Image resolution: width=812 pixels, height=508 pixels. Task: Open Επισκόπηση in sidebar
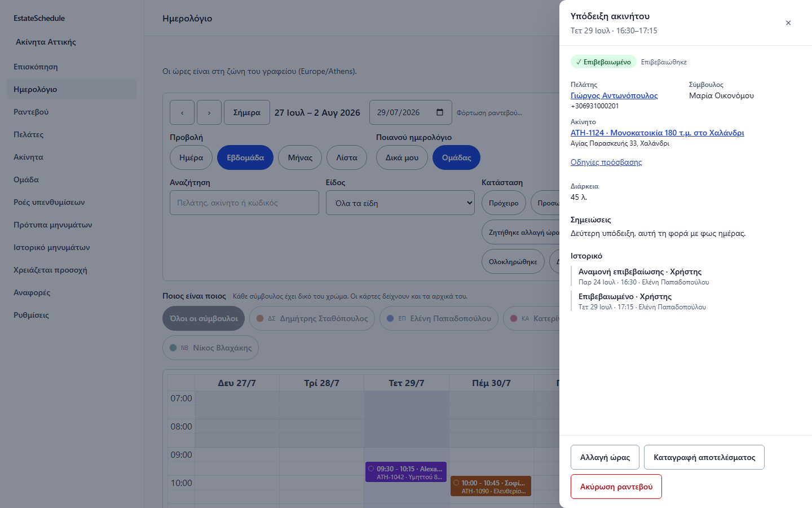72,67
